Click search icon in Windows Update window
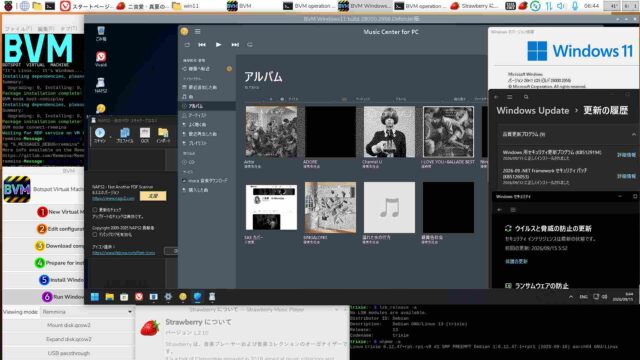This screenshot has height=360, width=640. pos(526,97)
